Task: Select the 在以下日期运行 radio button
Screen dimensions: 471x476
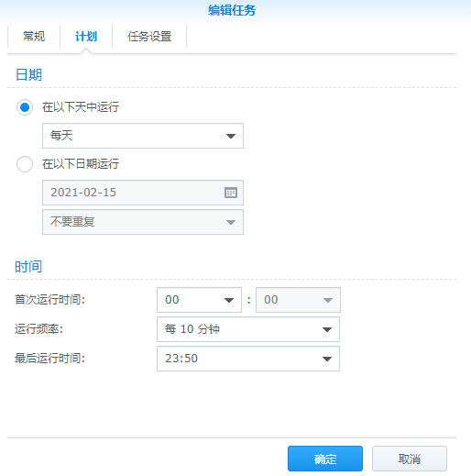Action: tap(25, 164)
